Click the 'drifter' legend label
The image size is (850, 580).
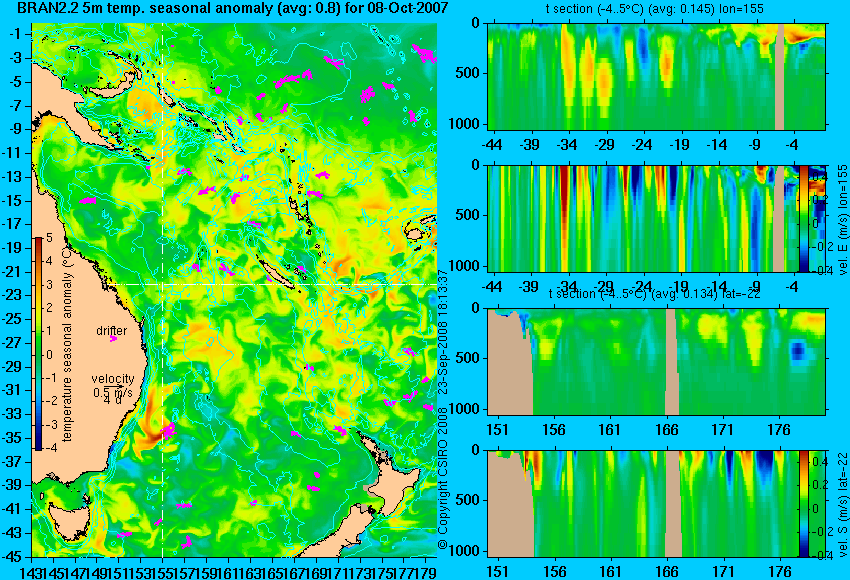112,331
